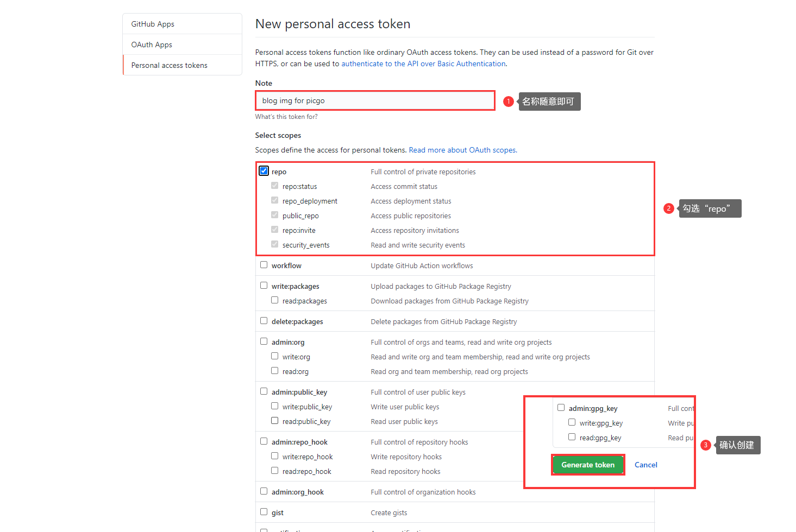Viewport: 796px width, 532px height.
Task: Select the admin:gpg_key checkbox
Action: pyautogui.click(x=561, y=408)
